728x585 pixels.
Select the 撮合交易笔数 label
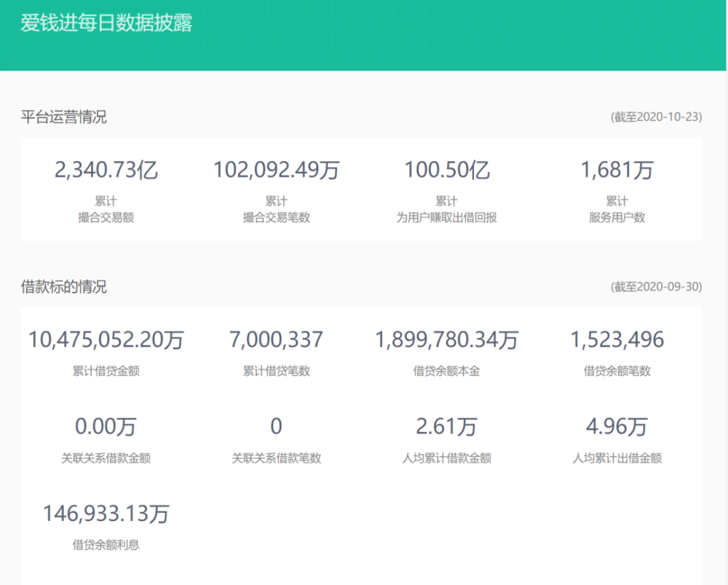[276, 217]
